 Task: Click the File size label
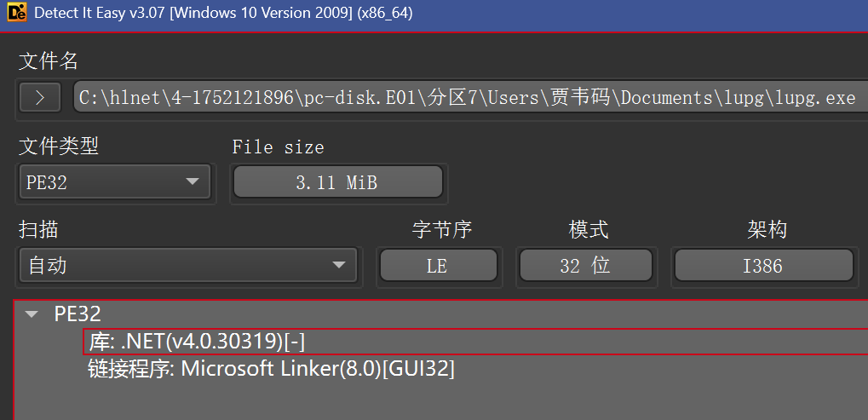278,147
